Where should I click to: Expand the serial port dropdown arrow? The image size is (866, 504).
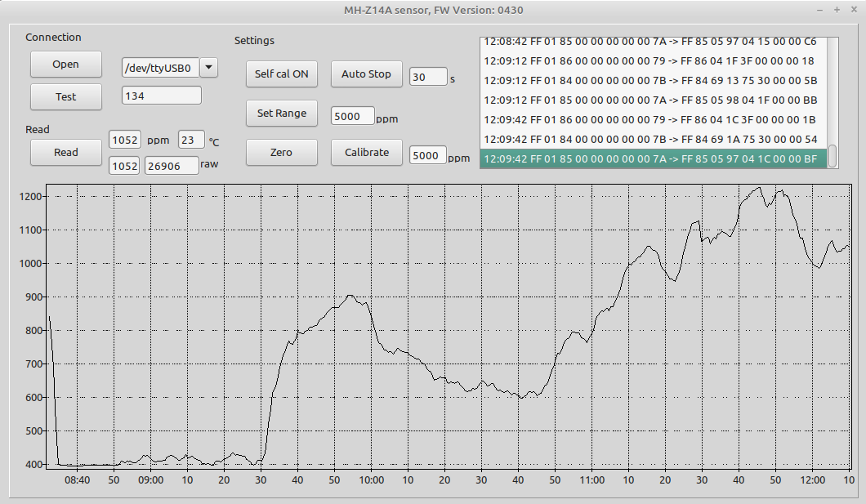coord(208,68)
